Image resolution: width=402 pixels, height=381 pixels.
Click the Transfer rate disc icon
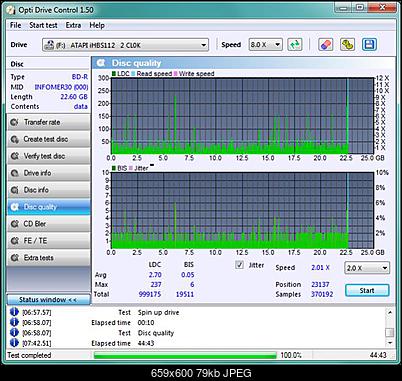(15, 122)
